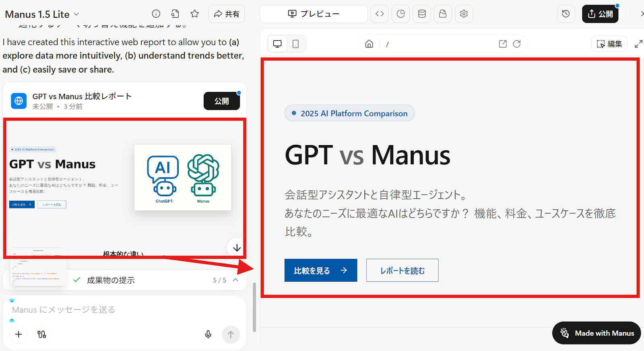Collapse the 成果物の提示 steps list

pos(236,280)
